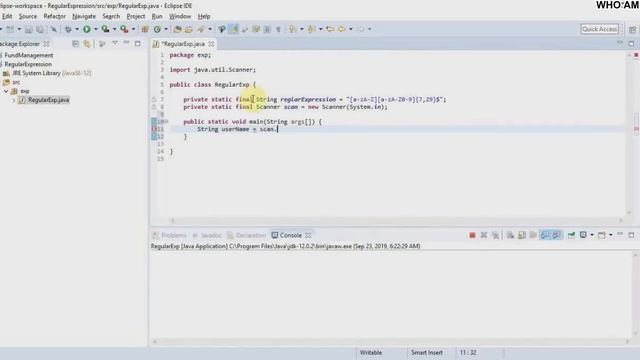Image resolution: width=640 pixels, height=360 pixels.
Task: Run the program with green Run button
Action: point(87,29)
